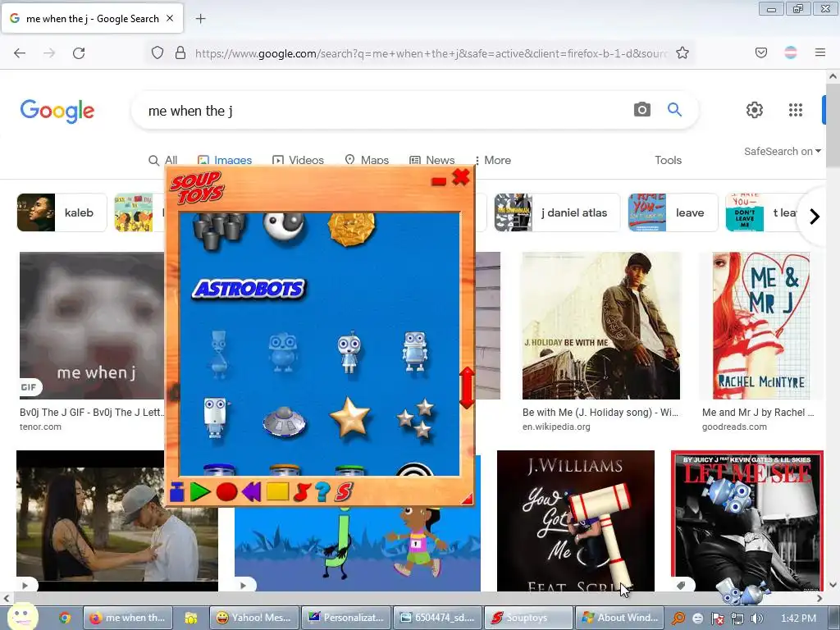The height and width of the screenshot is (630, 840).
Task: Select the white boxy Astrobot toy
Action: tap(216, 418)
